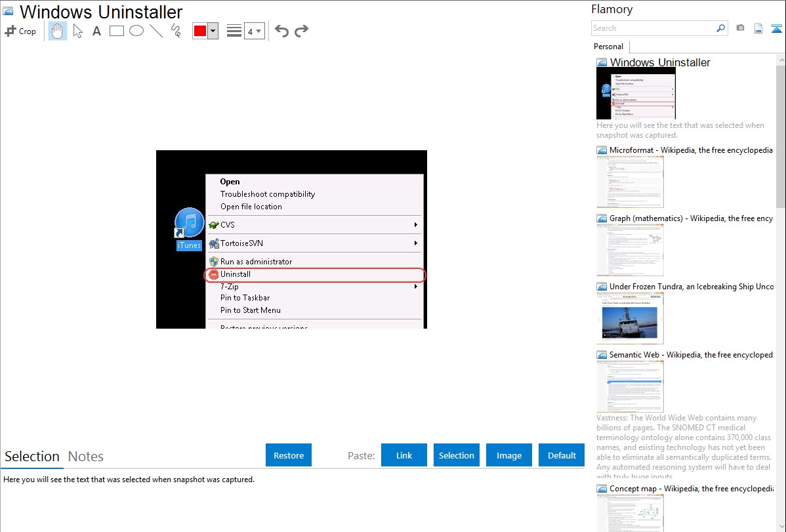Open Windows Uninstaller snapshot thumbnail in sidebar
786x532 pixels.
pos(636,93)
